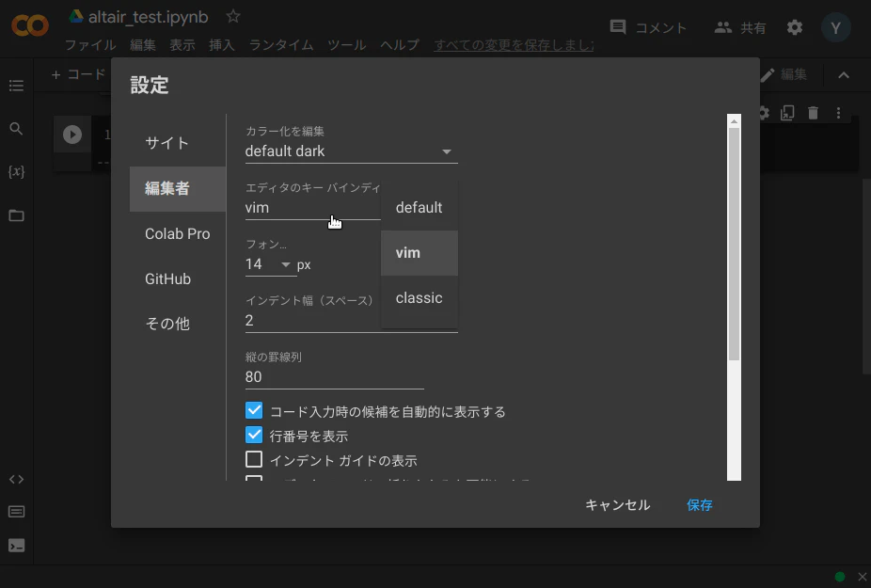Screen dimensions: 871x588
Task: Open the 挿入 menu
Action: 222,45
